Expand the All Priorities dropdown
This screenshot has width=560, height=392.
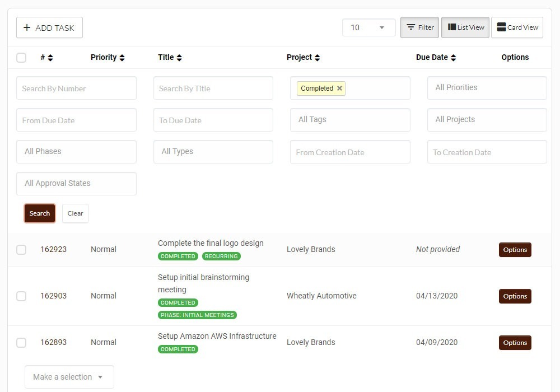pyautogui.click(x=487, y=88)
